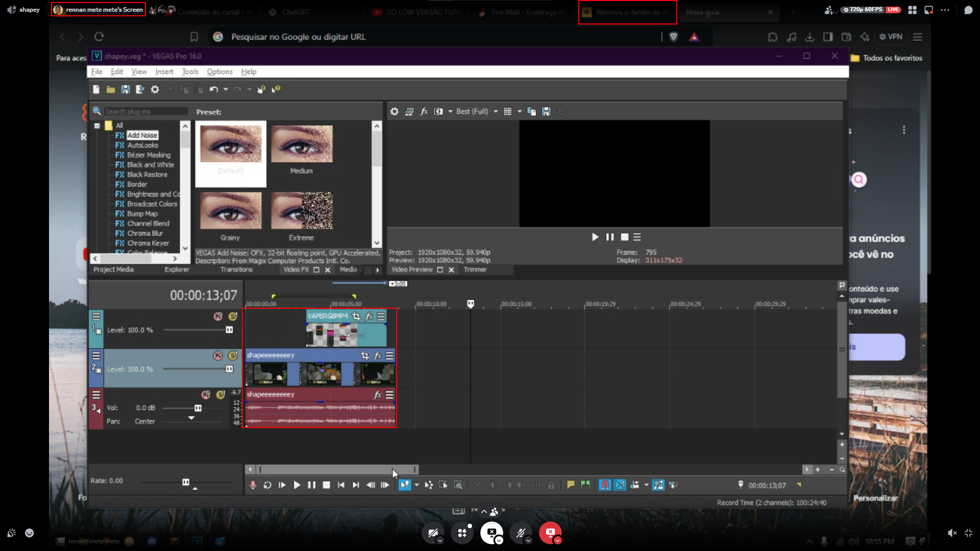This screenshot has width=980, height=551.
Task: Click the Undo arrow icon
Action: point(213,89)
